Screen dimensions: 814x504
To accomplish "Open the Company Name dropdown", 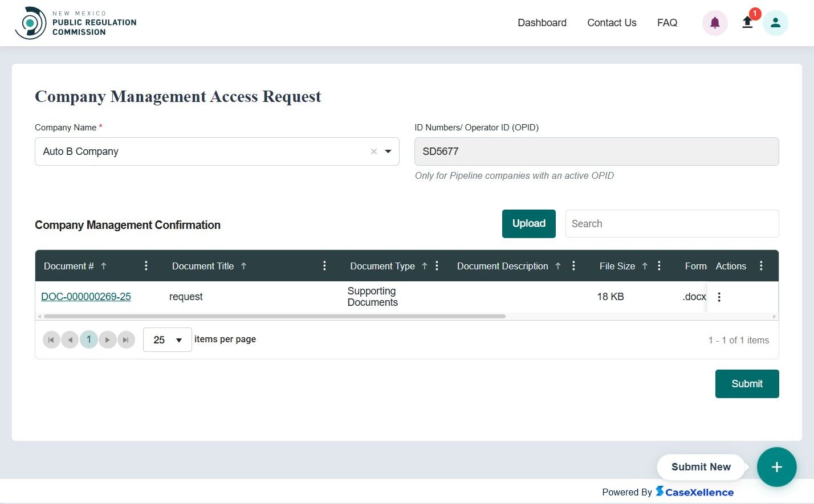I will click(388, 151).
